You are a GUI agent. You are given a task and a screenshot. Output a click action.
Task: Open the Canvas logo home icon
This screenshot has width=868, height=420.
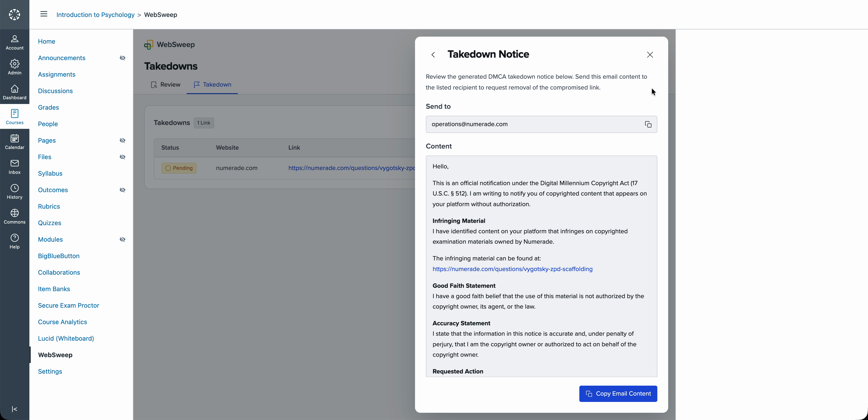tap(14, 14)
